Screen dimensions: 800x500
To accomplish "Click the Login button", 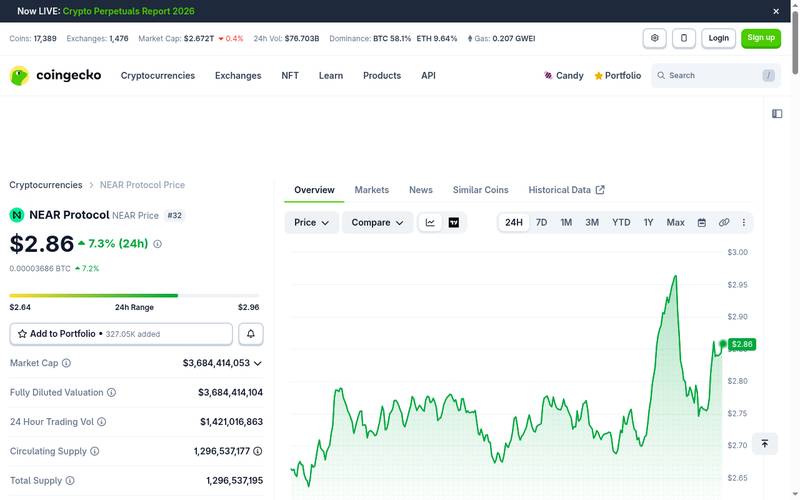I will pos(718,38).
